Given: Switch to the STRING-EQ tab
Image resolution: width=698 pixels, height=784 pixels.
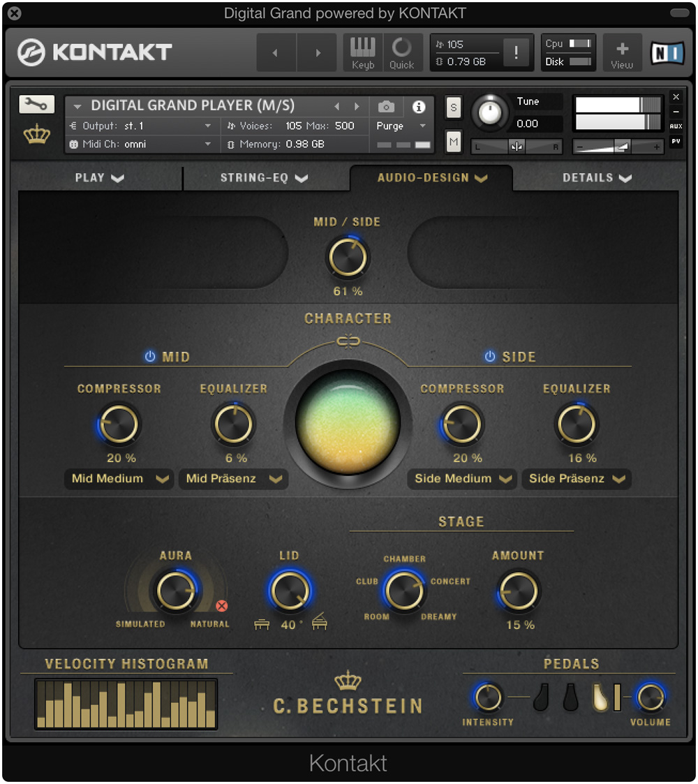Looking at the screenshot, I should 265,178.
